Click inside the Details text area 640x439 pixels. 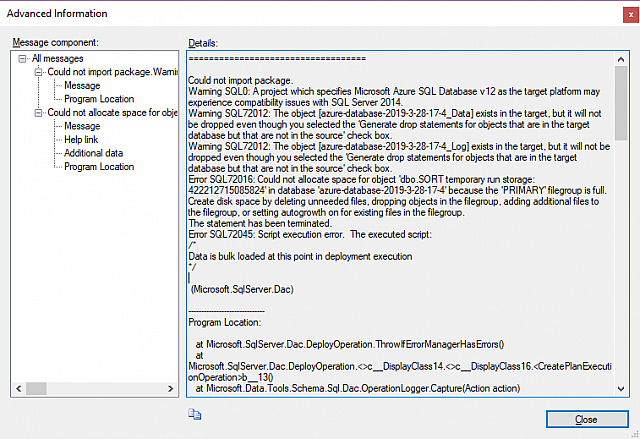pos(400,250)
